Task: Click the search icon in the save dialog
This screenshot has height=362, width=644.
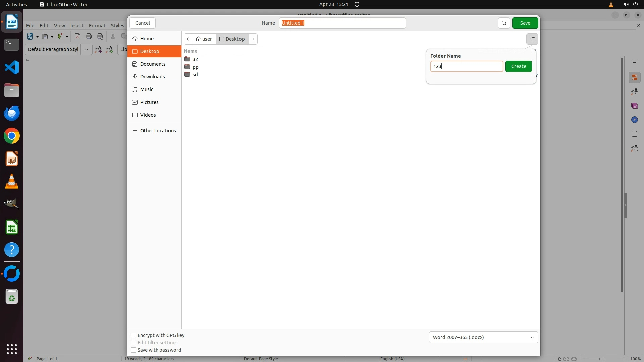Action: (x=504, y=23)
